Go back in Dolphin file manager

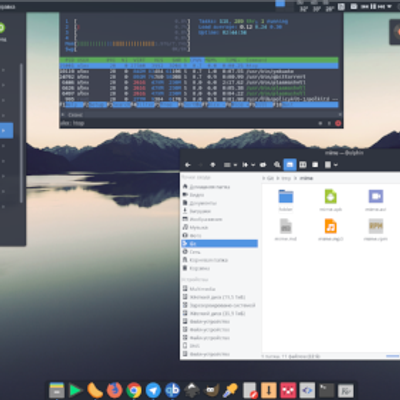pyautogui.click(x=188, y=165)
